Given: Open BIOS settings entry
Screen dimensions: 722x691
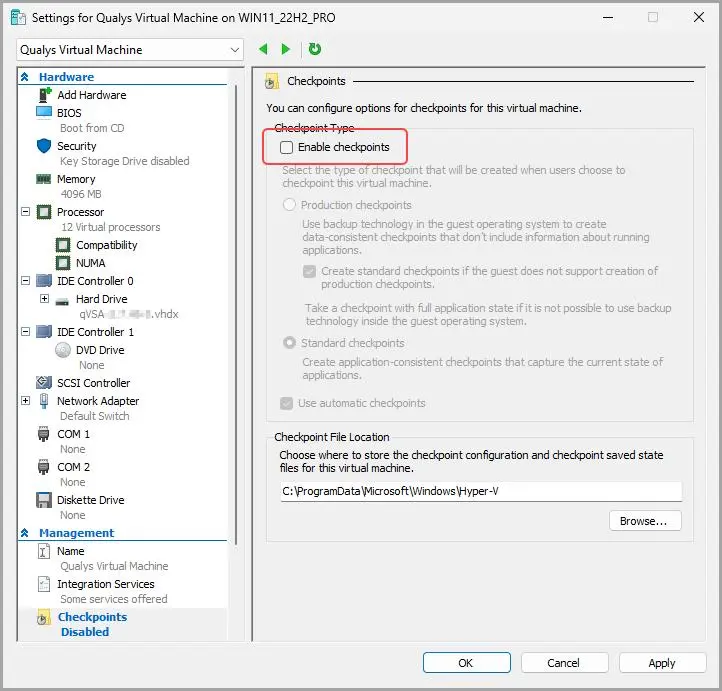Looking at the screenshot, I should coord(69,113).
